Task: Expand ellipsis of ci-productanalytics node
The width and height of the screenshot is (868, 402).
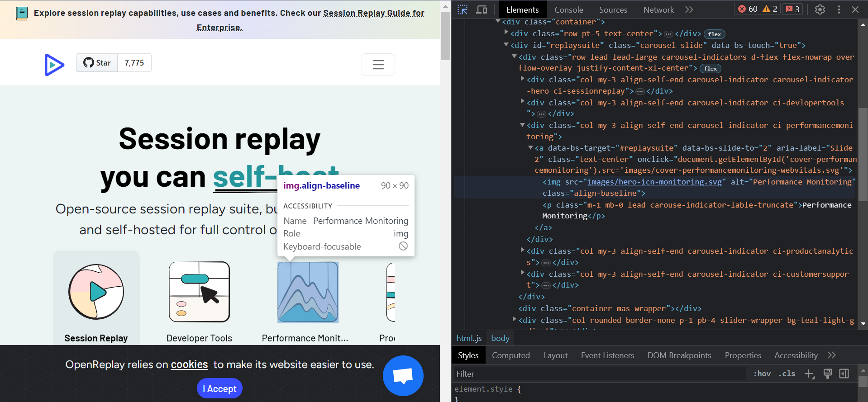Action: coord(546,263)
